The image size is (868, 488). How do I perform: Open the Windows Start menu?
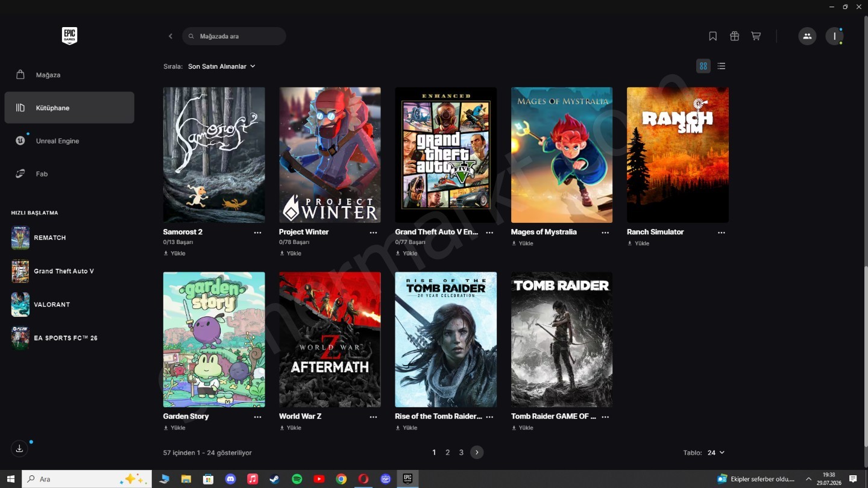(11, 479)
